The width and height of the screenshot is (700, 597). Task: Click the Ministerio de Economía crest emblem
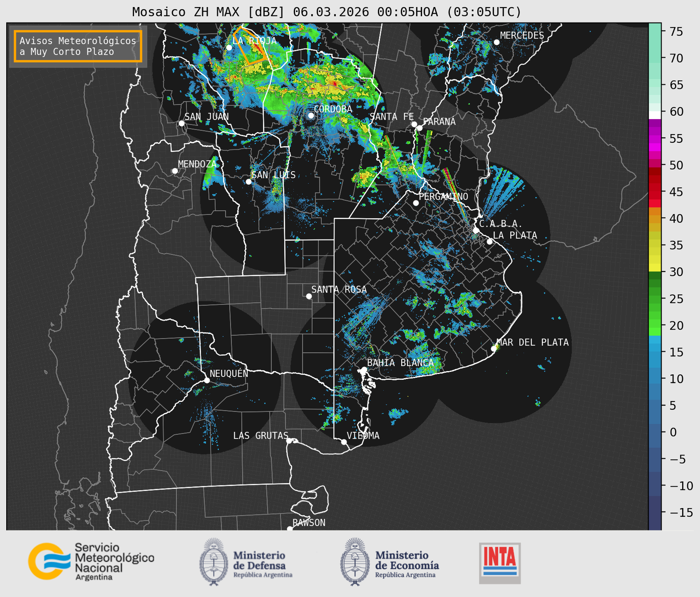[355, 562]
